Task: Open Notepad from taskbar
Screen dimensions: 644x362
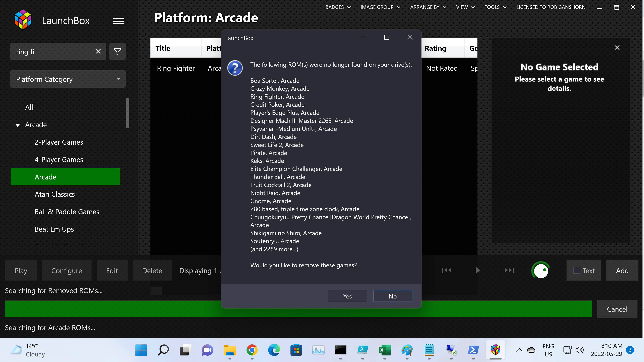Action: coord(429,350)
